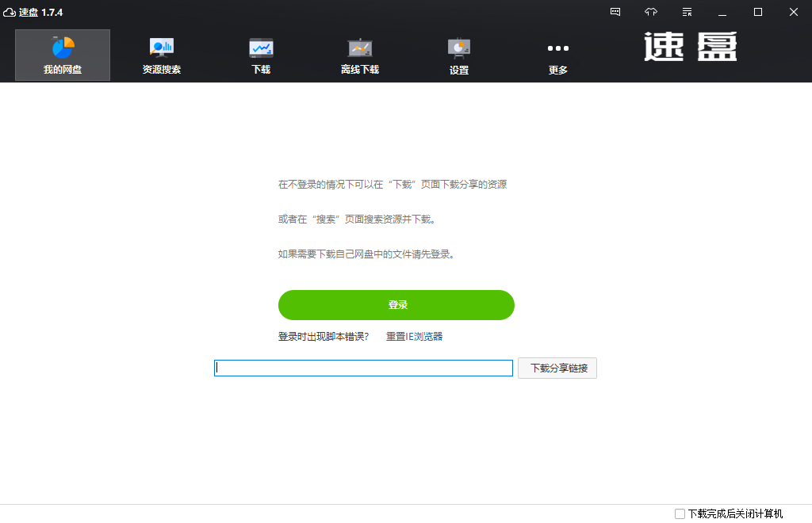Click text 如果需要下载自己网盘中的文件请先登录。
This screenshot has width=812, height=523.
tap(366, 254)
